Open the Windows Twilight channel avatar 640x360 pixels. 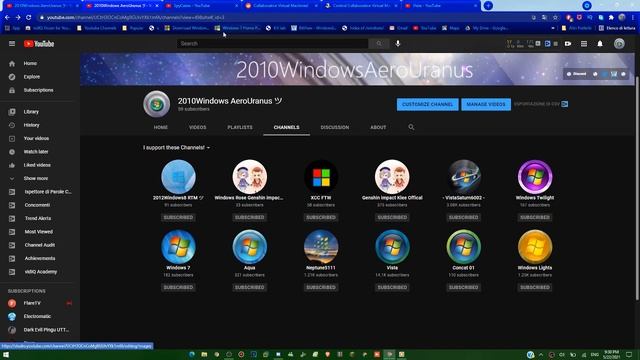pos(535,177)
